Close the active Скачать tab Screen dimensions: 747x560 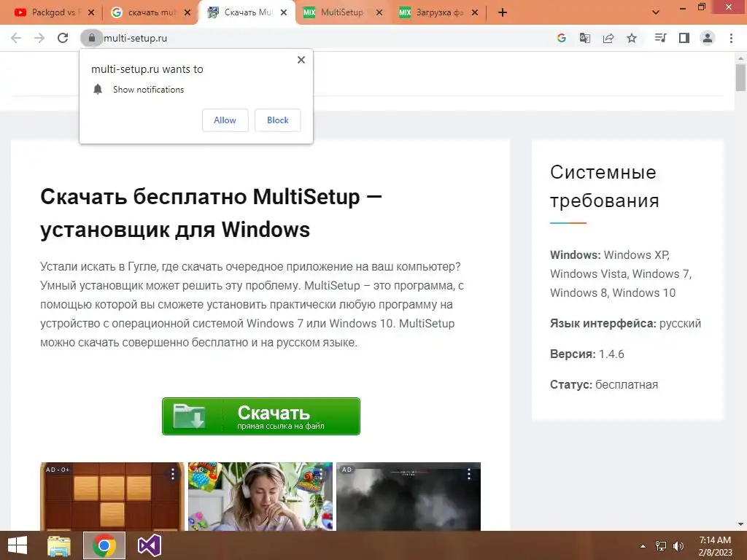pyautogui.click(x=284, y=12)
